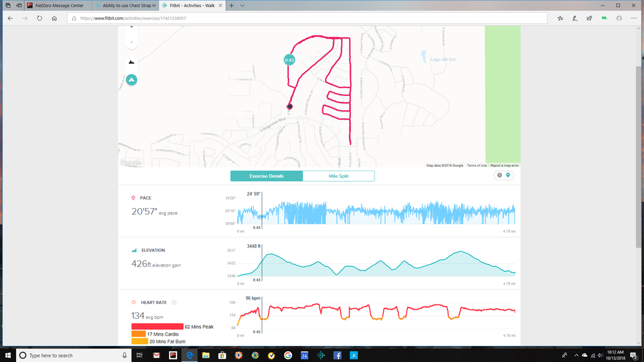
Task: Click heart rate info question icon
Action: tap(174, 303)
